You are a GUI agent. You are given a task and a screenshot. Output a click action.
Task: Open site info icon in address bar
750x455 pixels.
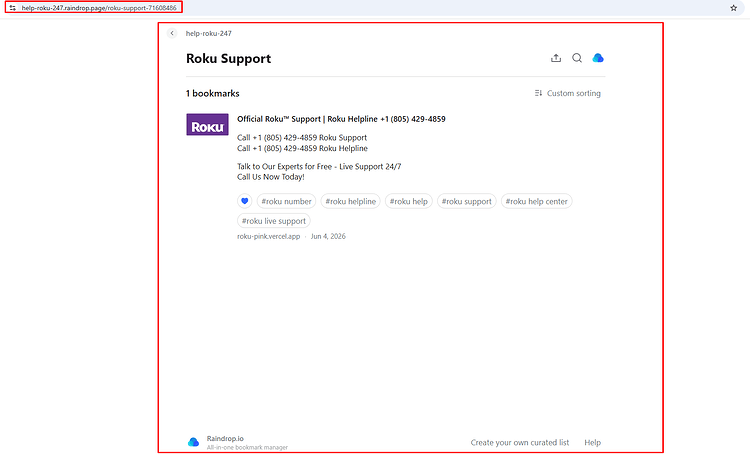pyautogui.click(x=12, y=8)
